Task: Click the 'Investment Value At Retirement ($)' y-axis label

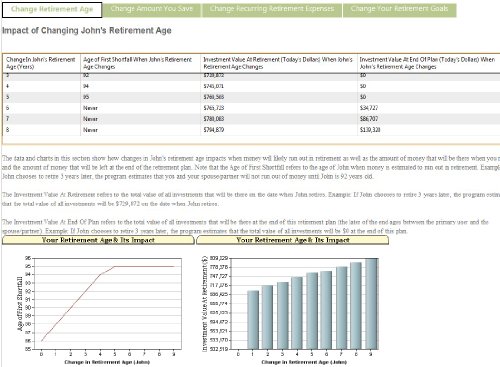Action: (x=205, y=304)
